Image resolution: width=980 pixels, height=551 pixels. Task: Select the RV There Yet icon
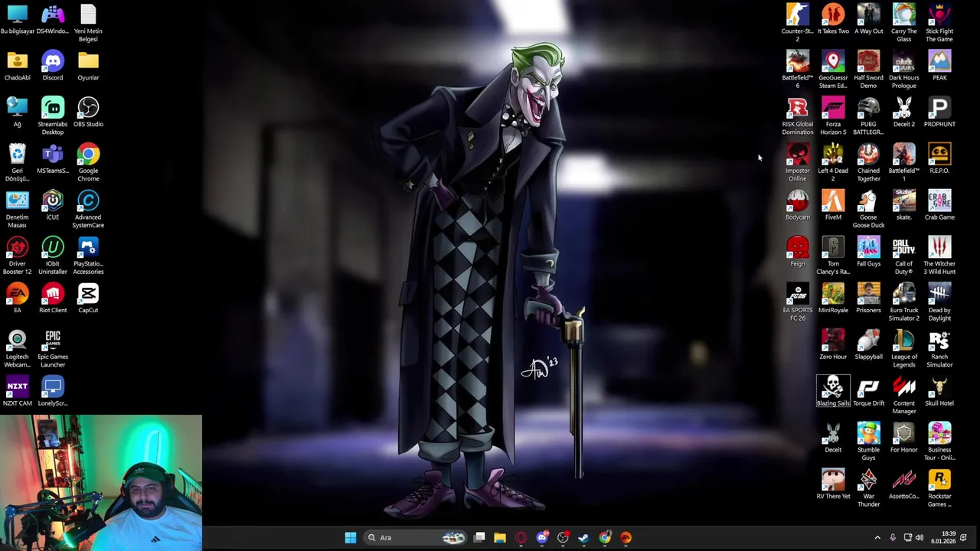pyautogui.click(x=833, y=484)
